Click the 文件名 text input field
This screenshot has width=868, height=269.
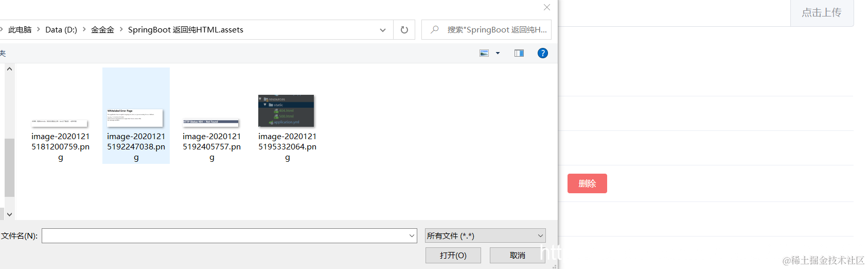coord(225,236)
